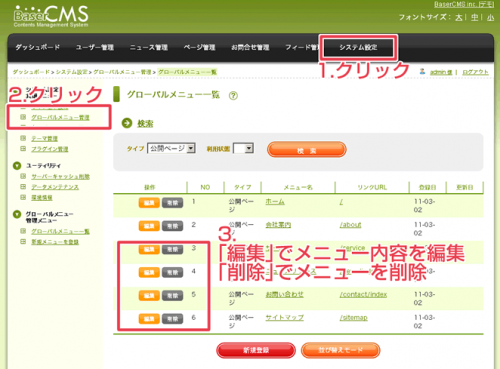Click the gray 削除 button in row 4
Image resolution: width=500 pixels, height=369 pixels.
coord(172,272)
